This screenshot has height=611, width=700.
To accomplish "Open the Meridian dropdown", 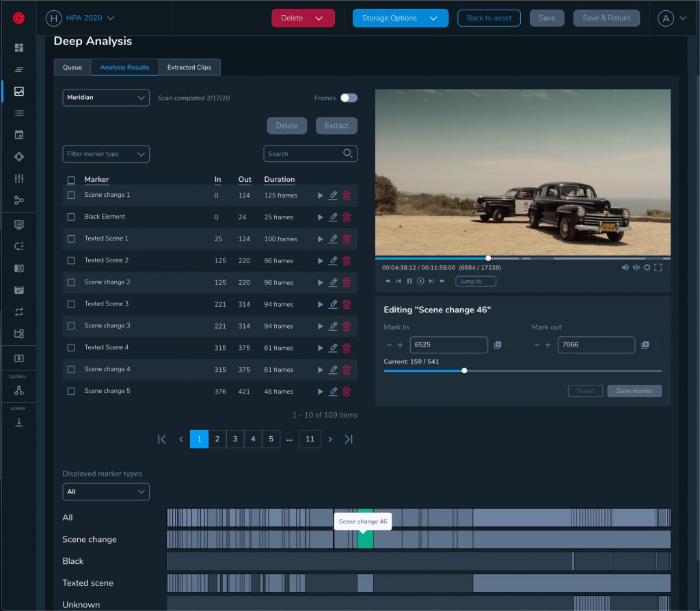I will click(106, 98).
